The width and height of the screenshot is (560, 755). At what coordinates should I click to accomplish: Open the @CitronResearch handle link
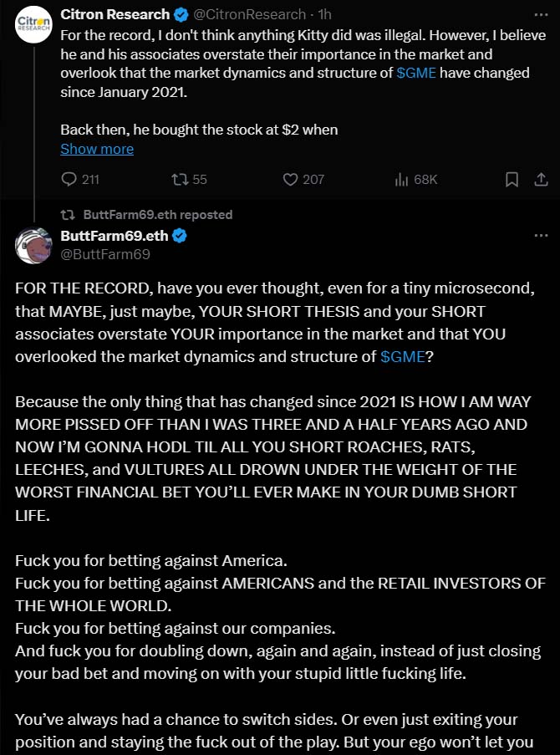point(249,14)
